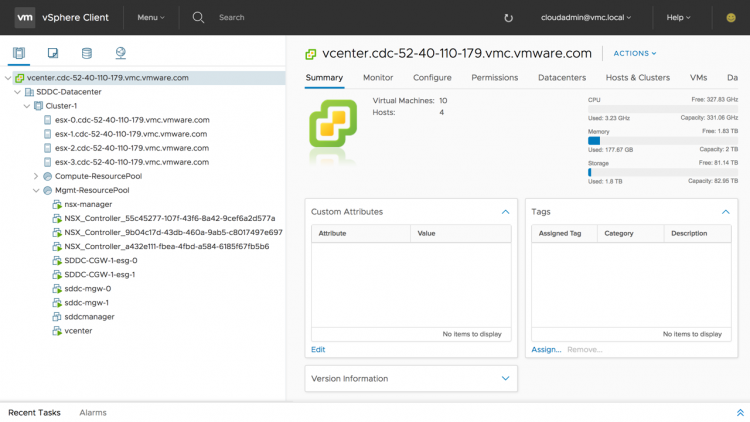Expand the Compute-ResourcePool node

36,176
